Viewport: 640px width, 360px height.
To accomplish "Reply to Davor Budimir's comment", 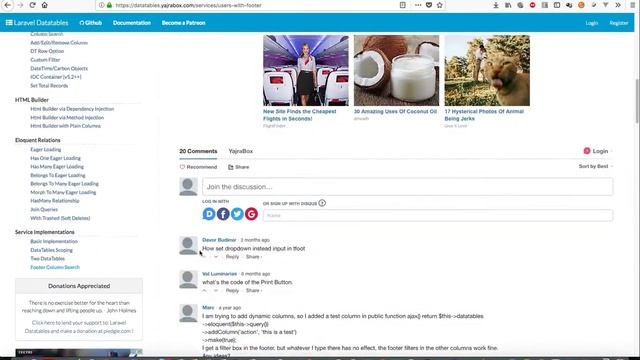I will click(232, 257).
